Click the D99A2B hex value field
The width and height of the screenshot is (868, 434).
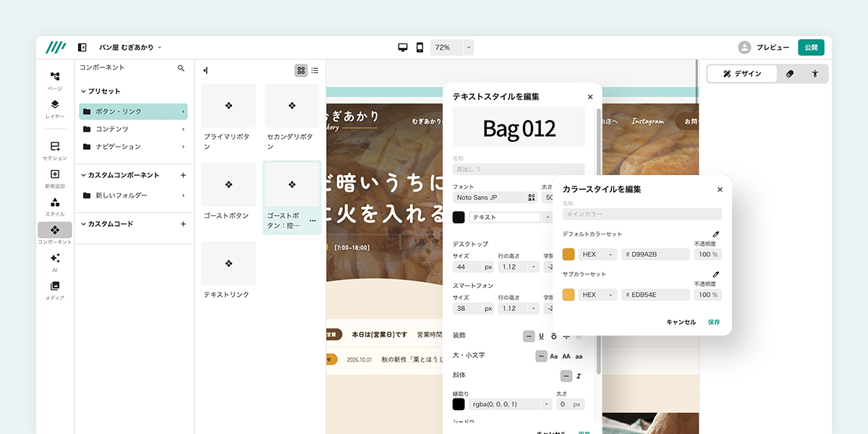click(655, 255)
